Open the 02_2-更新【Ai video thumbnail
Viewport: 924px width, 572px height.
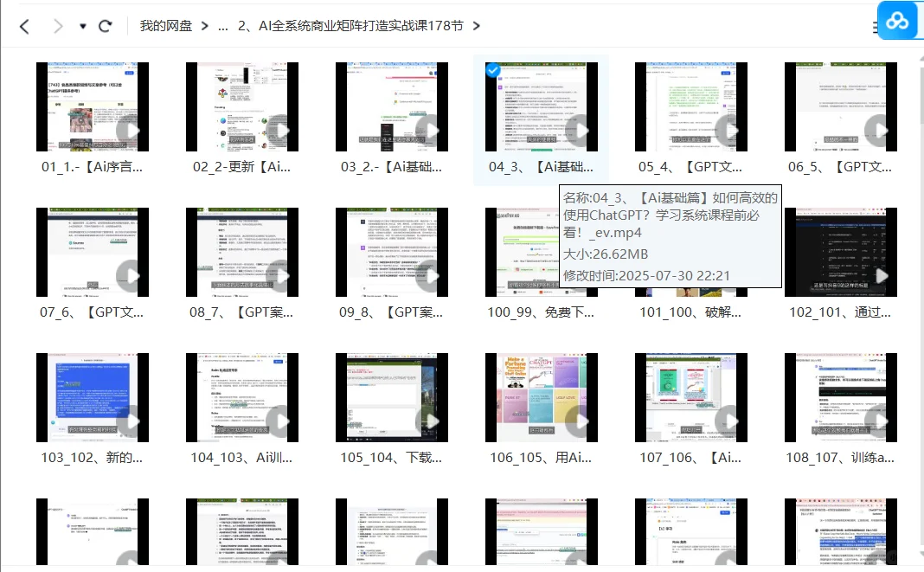pos(242,106)
